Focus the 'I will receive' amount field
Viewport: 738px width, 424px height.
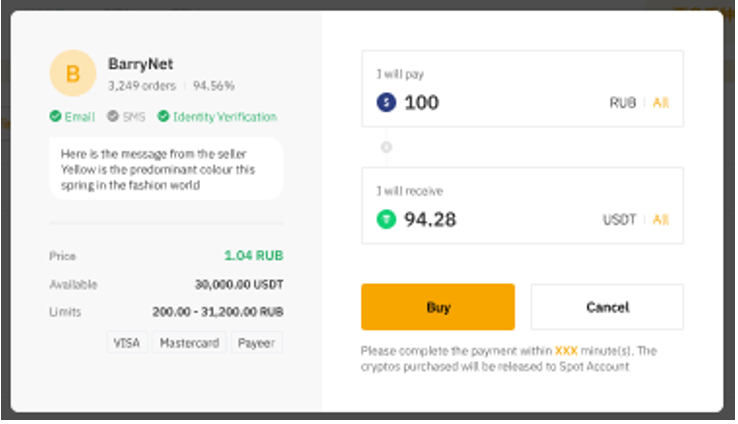coord(500,219)
